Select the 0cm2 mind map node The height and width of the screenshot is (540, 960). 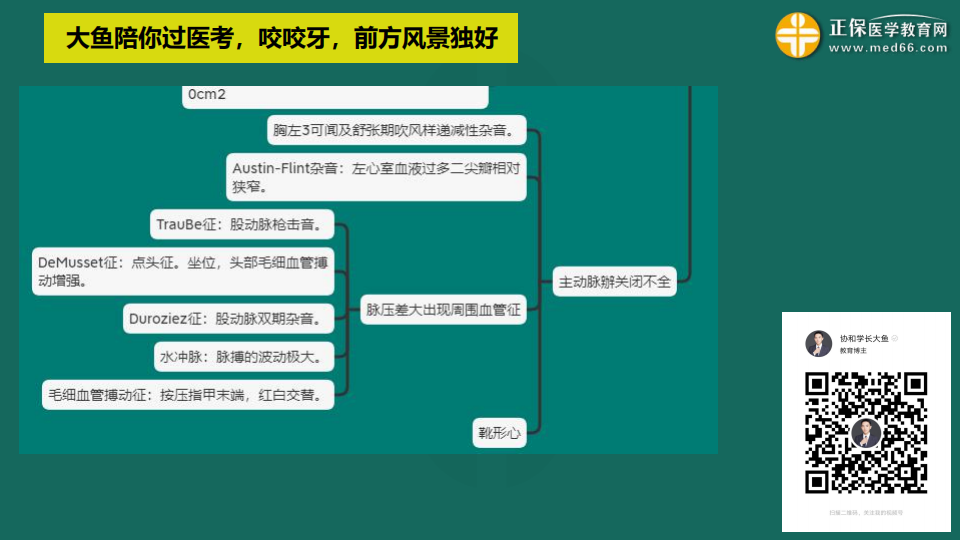click(x=335, y=95)
